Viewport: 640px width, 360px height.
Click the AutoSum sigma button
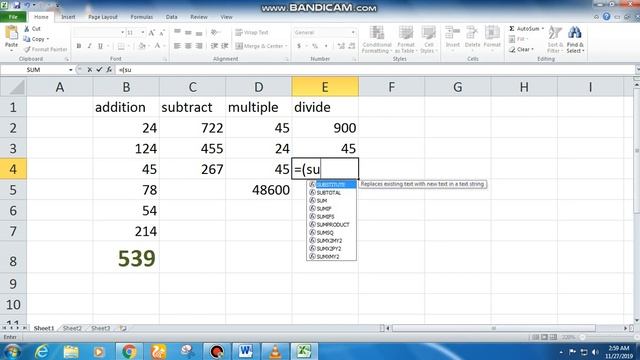(x=526, y=29)
